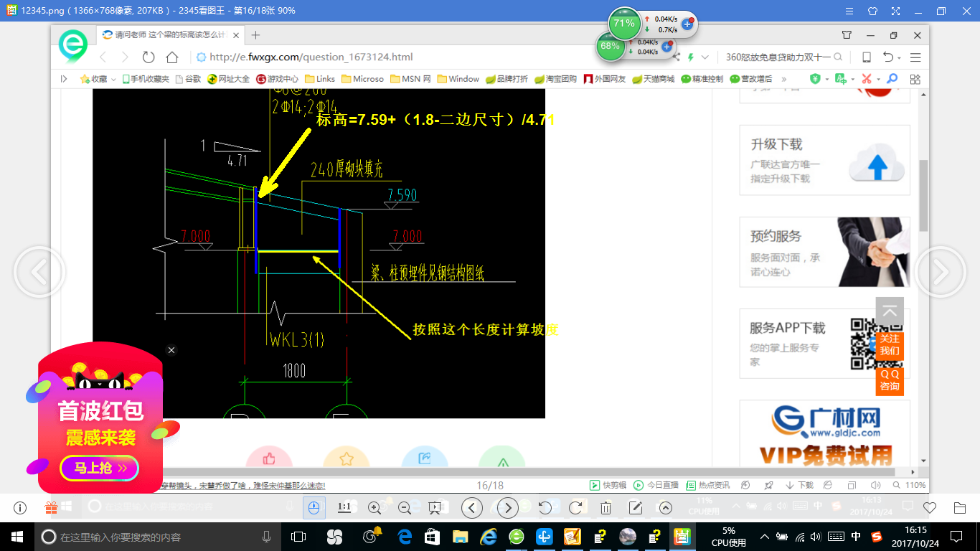Edit the image with pencil icon
The height and width of the screenshot is (551, 980).
click(636, 508)
